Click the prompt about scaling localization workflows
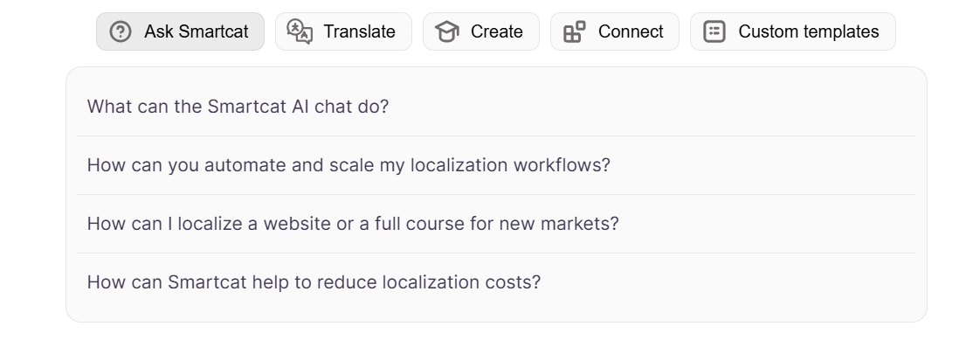This screenshot has width=980, height=354. click(496, 165)
